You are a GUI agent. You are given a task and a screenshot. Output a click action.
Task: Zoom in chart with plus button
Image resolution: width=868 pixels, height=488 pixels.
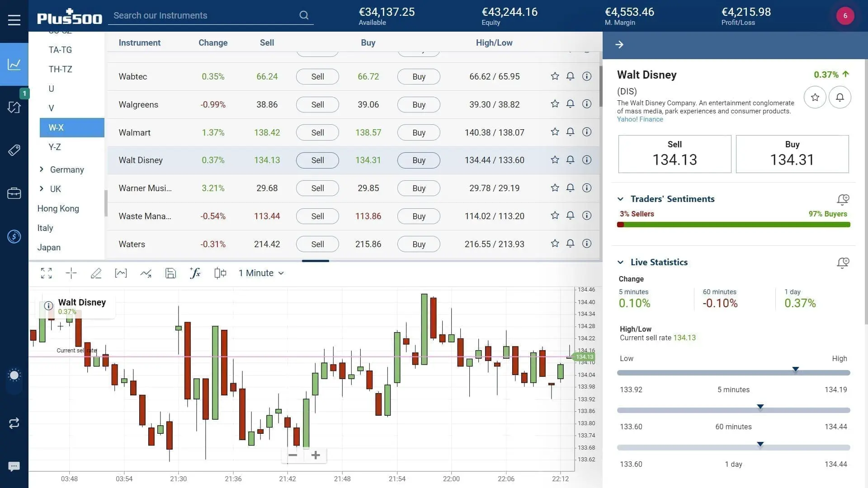(316, 455)
